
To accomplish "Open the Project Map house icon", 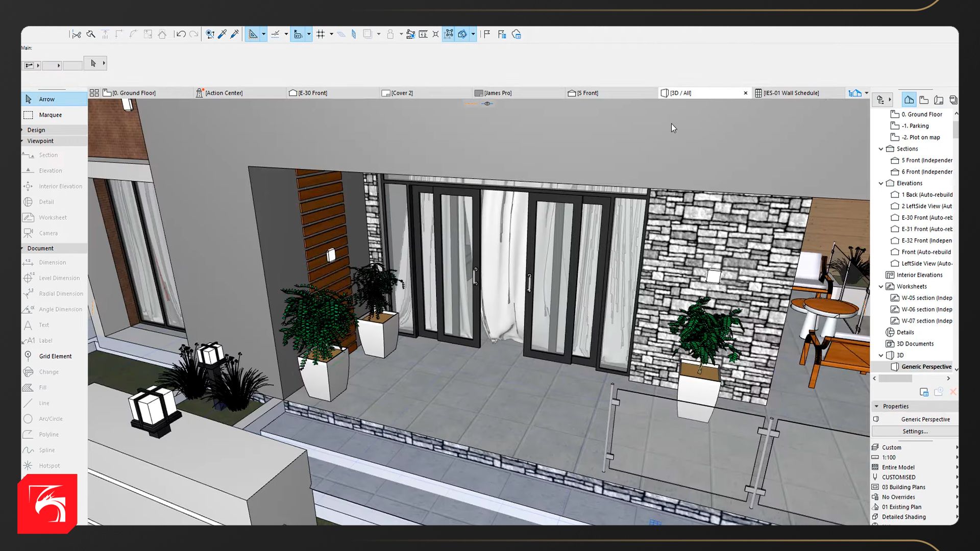I will pyautogui.click(x=909, y=100).
